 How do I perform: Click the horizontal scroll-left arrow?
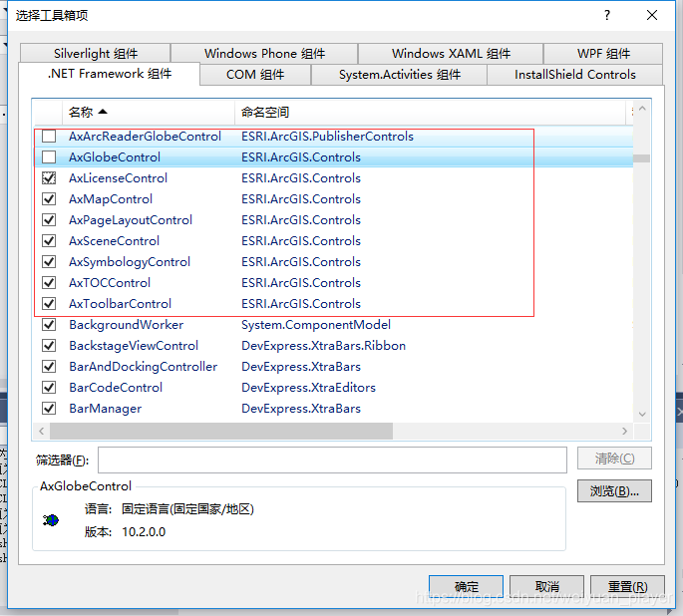click(42, 431)
